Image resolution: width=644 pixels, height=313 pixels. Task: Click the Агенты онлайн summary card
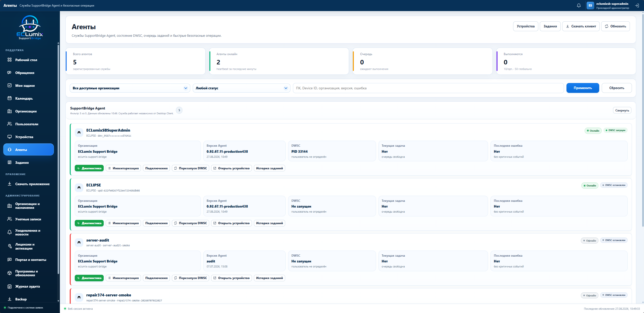279,61
